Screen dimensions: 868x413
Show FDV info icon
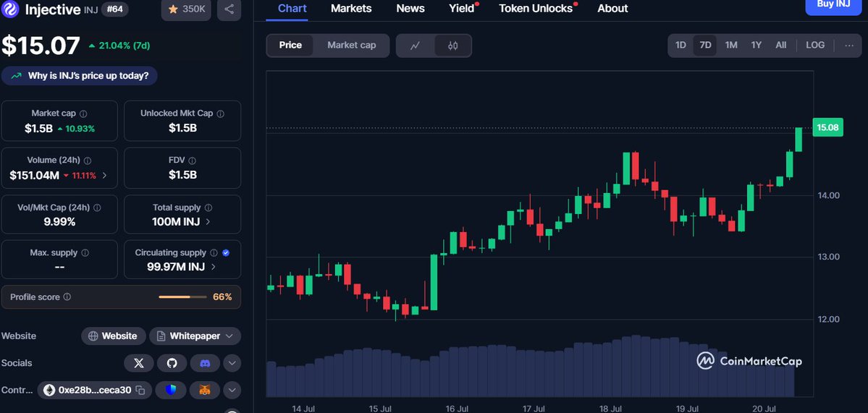click(192, 161)
